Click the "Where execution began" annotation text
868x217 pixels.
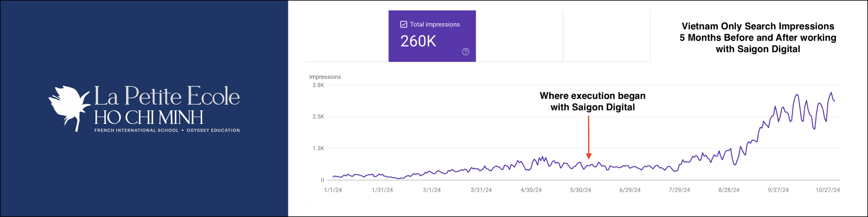592,96
